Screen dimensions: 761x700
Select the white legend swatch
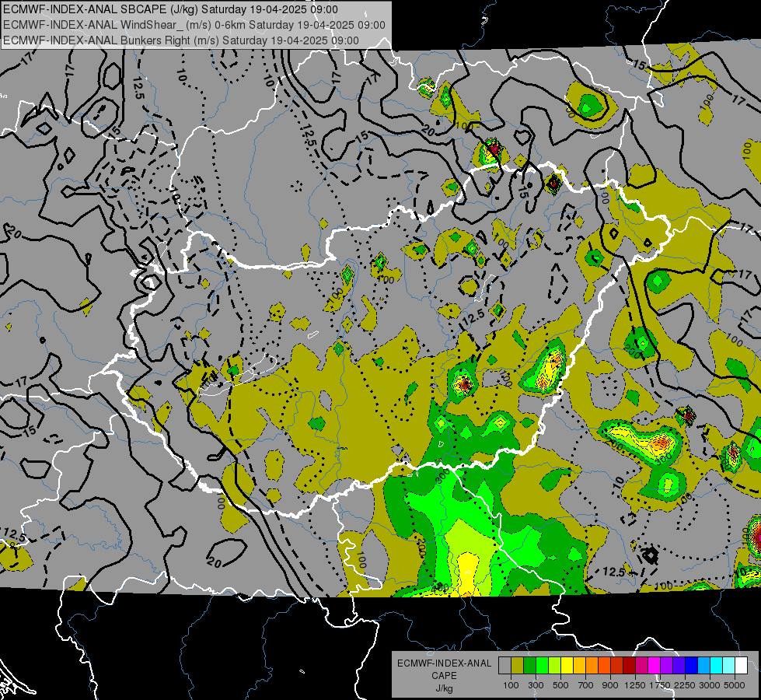pos(741,665)
